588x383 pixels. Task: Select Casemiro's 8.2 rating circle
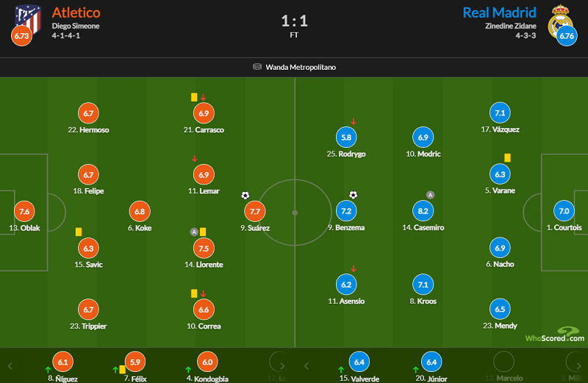(x=423, y=211)
